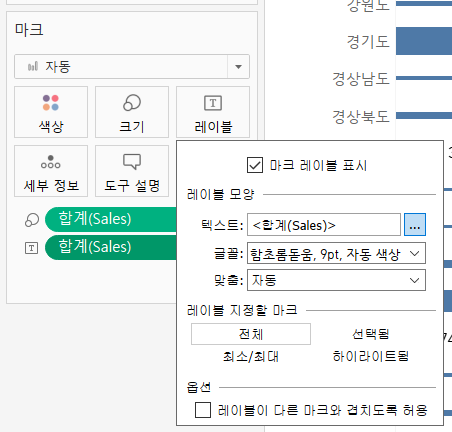Image resolution: width=452 pixels, height=432 pixels.
Task: Enable 레이블이 다른 마크와 겹치도록 허용 checkbox
Action: (x=203, y=410)
